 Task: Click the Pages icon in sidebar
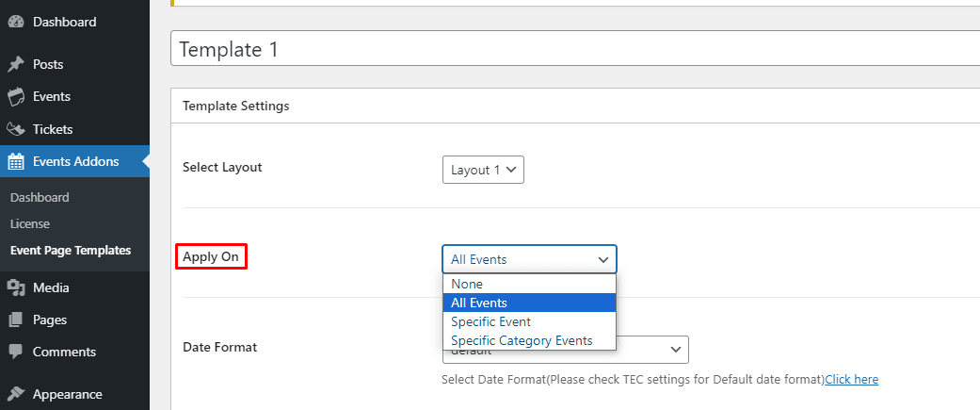(16, 320)
